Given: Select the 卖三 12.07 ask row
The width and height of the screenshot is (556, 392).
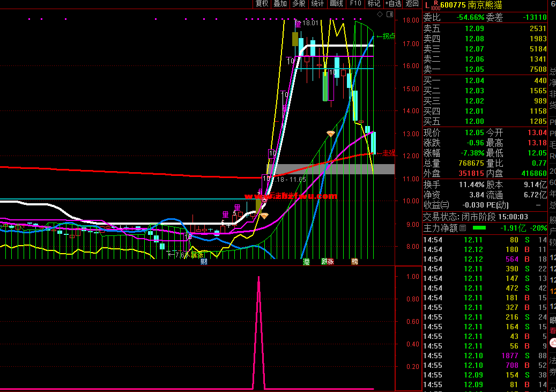Looking at the screenshot, I should 485,49.
